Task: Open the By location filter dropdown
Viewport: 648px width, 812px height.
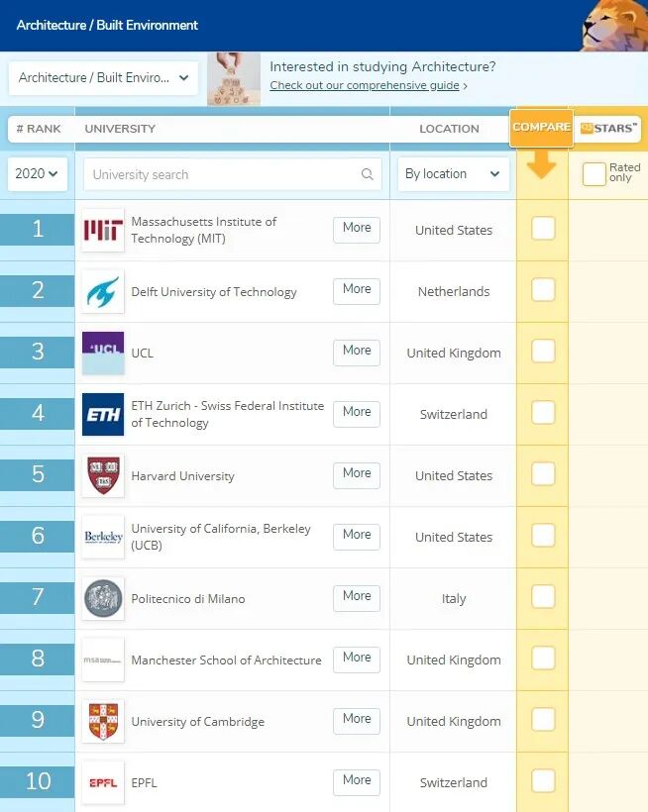Action: tap(453, 174)
